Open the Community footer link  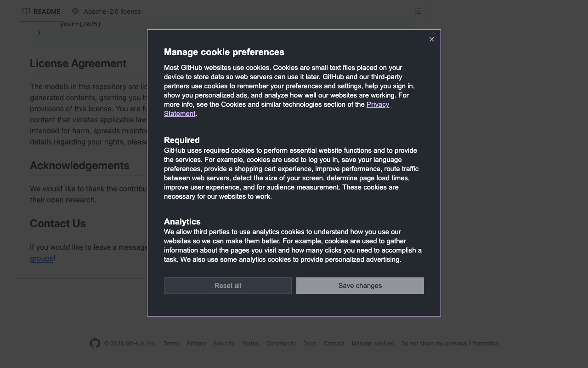click(281, 344)
